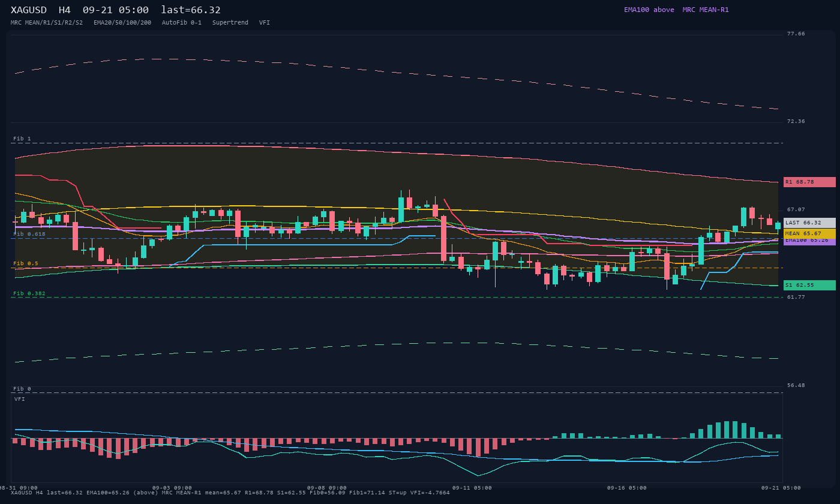
Task: Click the 'MRC MEAN/R1/S1/R2/S2' indicator legend
Action: pyautogui.click(x=47, y=23)
